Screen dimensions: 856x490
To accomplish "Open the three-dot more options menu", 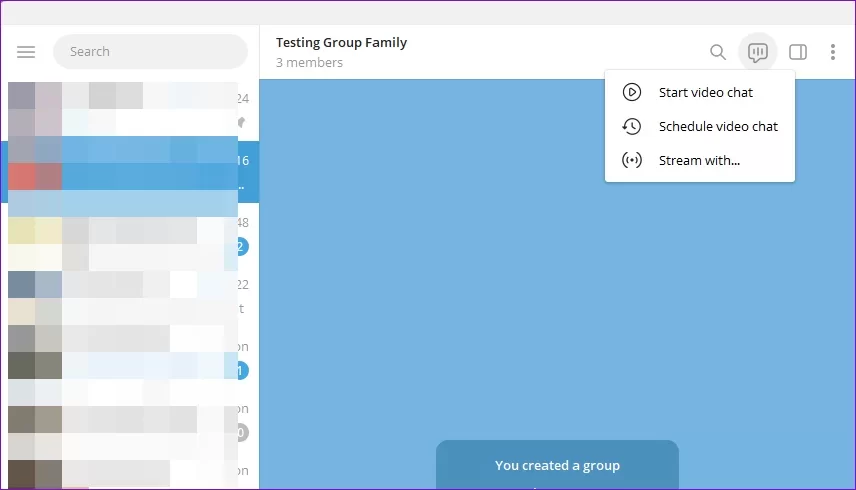I will (x=833, y=52).
